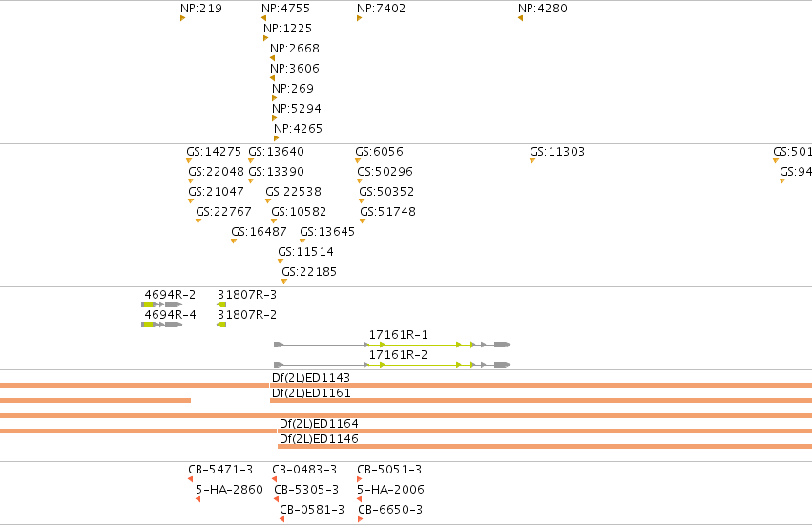The width and height of the screenshot is (812, 525).
Task: Select the GS:50296 label
Action: point(385,172)
